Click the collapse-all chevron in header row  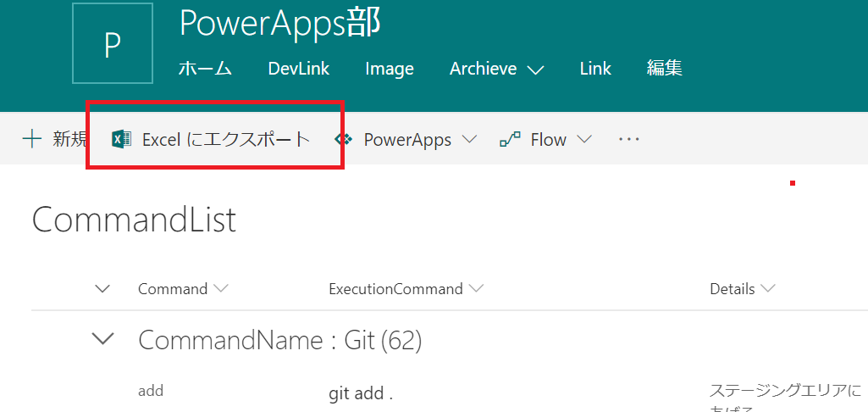[103, 289]
